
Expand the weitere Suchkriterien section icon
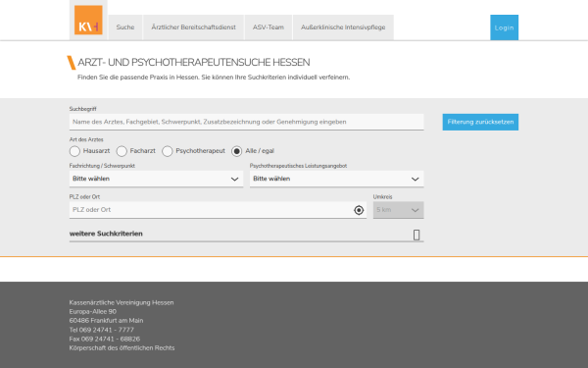[x=416, y=235]
